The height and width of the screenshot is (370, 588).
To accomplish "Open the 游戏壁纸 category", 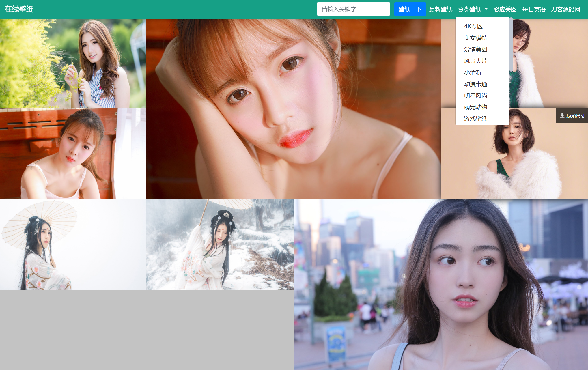I will 476,119.
